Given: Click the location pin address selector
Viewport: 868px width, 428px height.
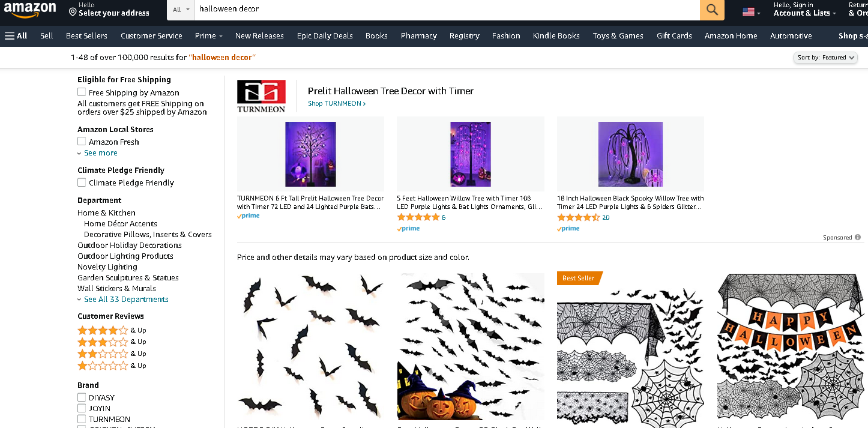Looking at the screenshot, I should (109, 10).
